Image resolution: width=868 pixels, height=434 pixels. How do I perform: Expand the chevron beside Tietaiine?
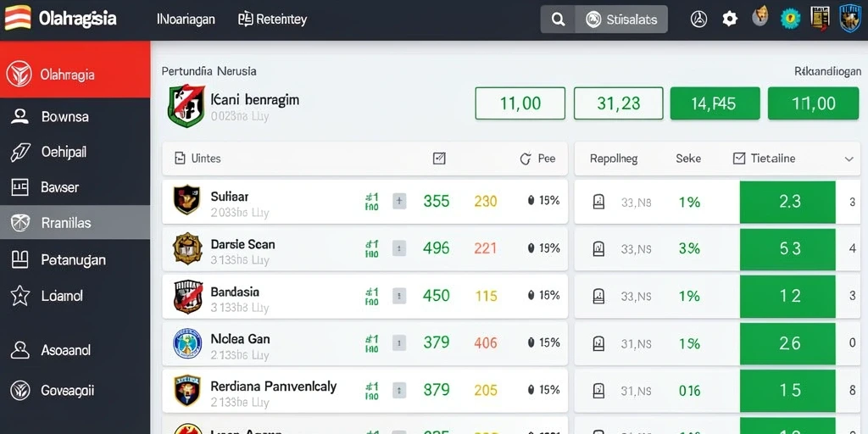tap(849, 159)
